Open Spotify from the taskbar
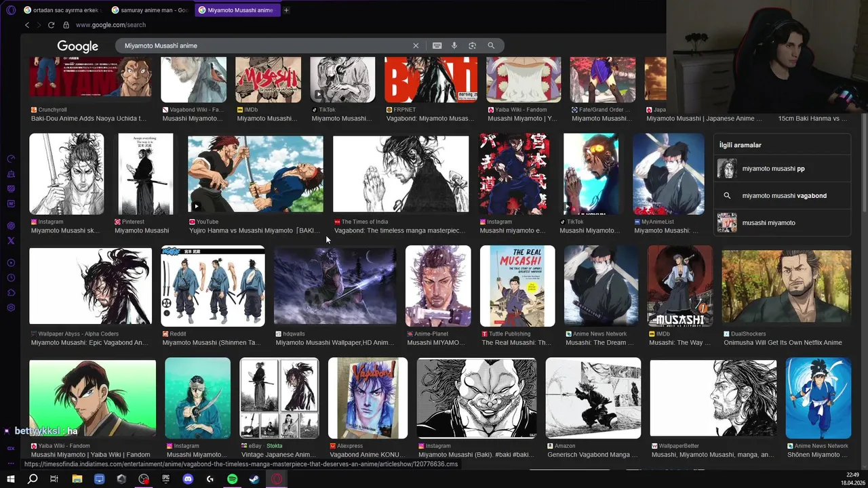The image size is (868, 488). coord(232,479)
